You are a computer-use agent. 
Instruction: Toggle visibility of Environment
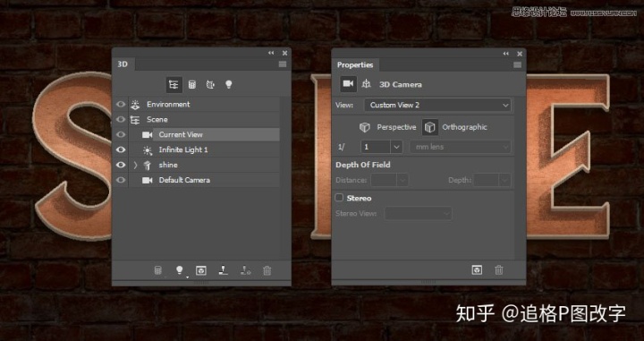[x=121, y=105]
